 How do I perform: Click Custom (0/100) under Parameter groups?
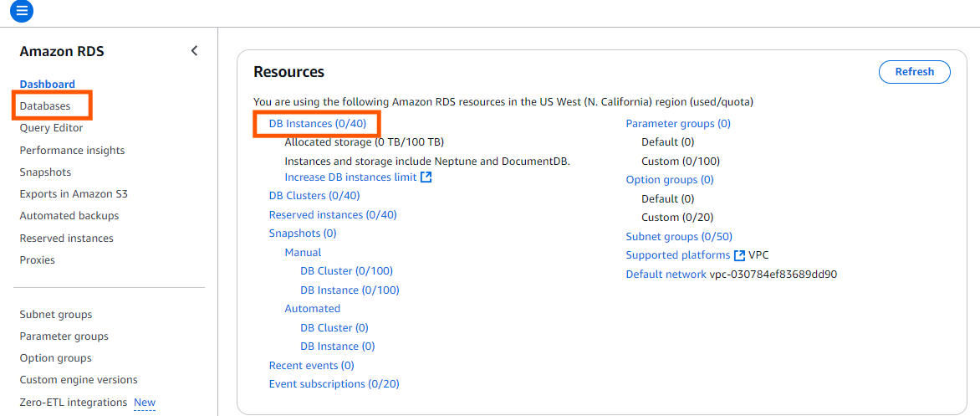coord(681,162)
